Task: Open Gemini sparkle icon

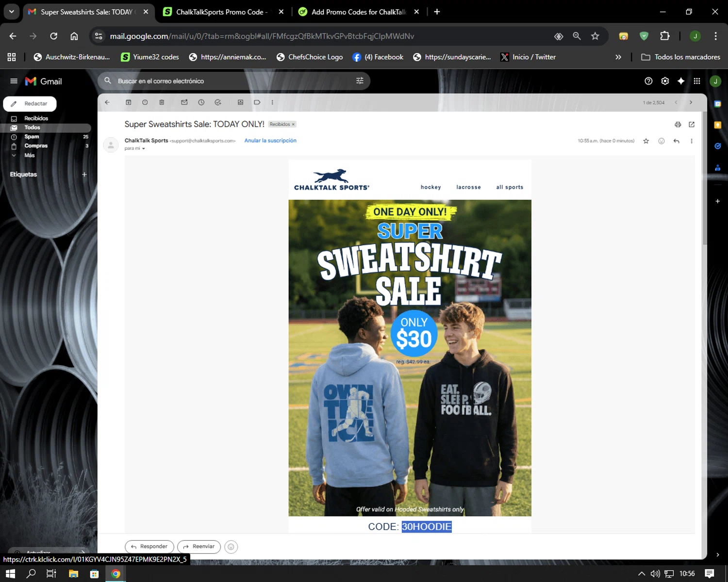Action: [681, 81]
